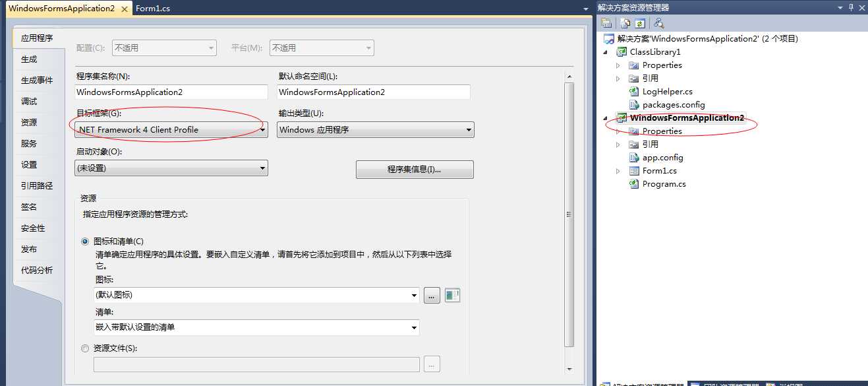Click the properties page vertical scrollbar thumb

click(x=569, y=214)
